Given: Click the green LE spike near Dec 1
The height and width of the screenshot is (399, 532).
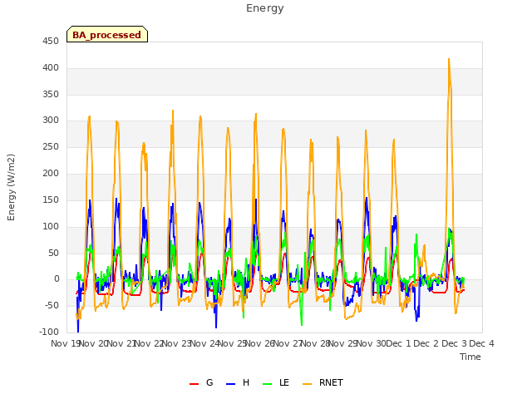Looking at the screenshot, I should pos(416,234).
